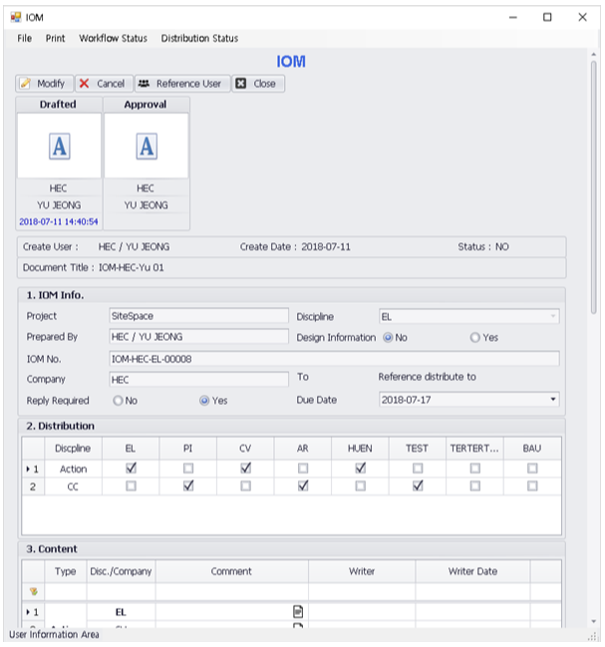Uncheck the CC checkbox under AR
The image size is (605, 647).
click(x=303, y=486)
